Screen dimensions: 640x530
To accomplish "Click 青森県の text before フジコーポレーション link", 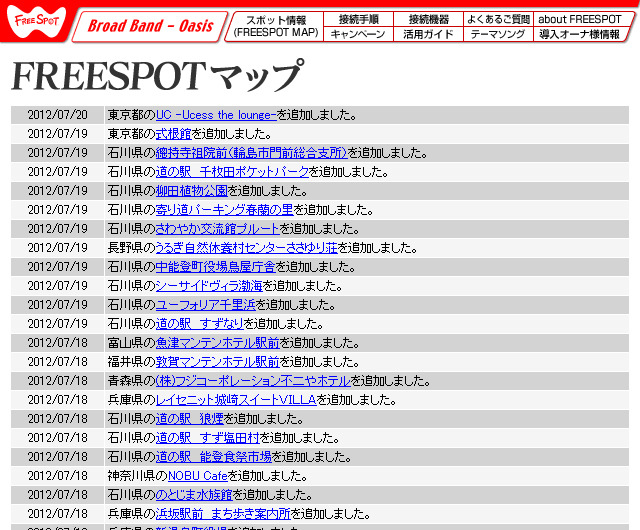I will [x=131, y=381].
